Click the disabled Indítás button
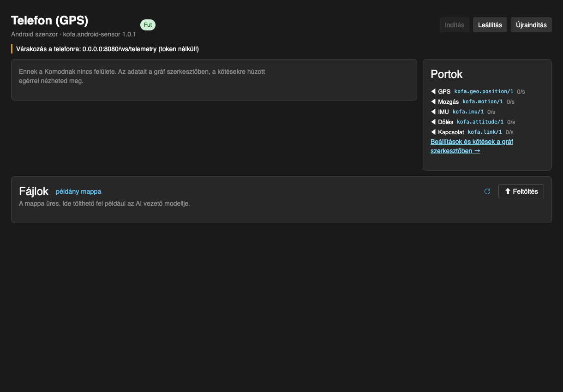The width and height of the screenshot is (563, 392). [455, 25]
